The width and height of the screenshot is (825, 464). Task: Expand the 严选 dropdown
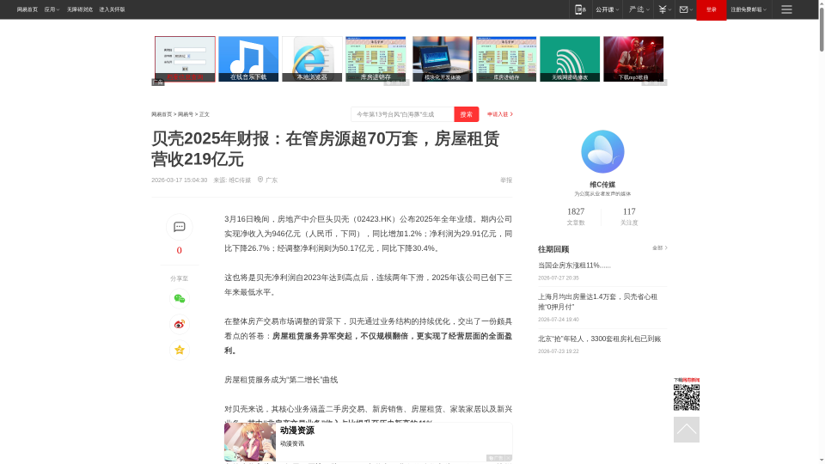(x=639, y=9)
